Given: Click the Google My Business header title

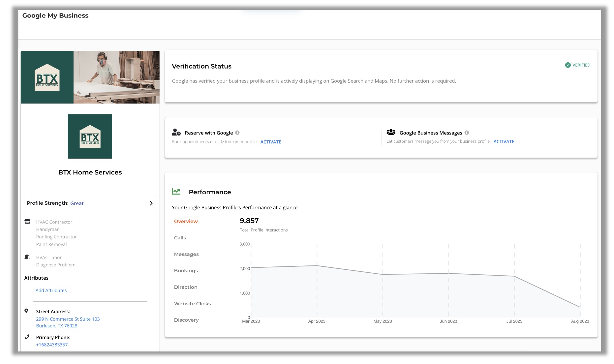Looking at the screenshot, I should click(55, 15).
